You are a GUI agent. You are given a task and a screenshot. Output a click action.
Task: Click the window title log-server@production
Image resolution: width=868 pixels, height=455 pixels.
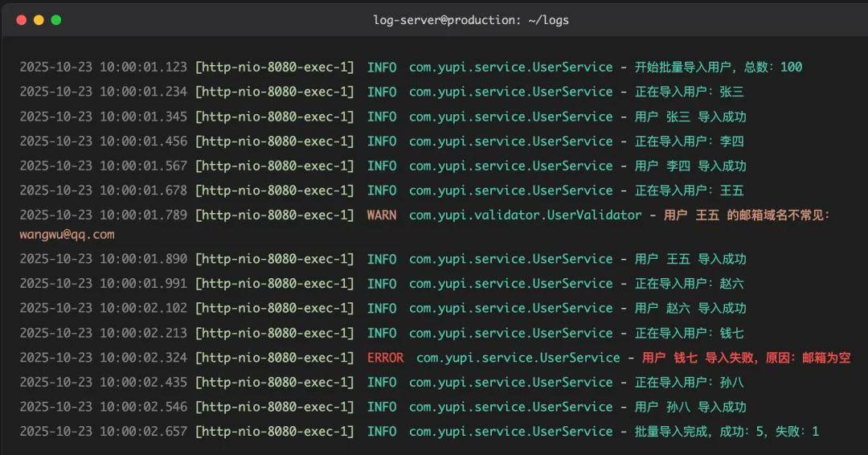pyautogui.click(x=470, y=20)
